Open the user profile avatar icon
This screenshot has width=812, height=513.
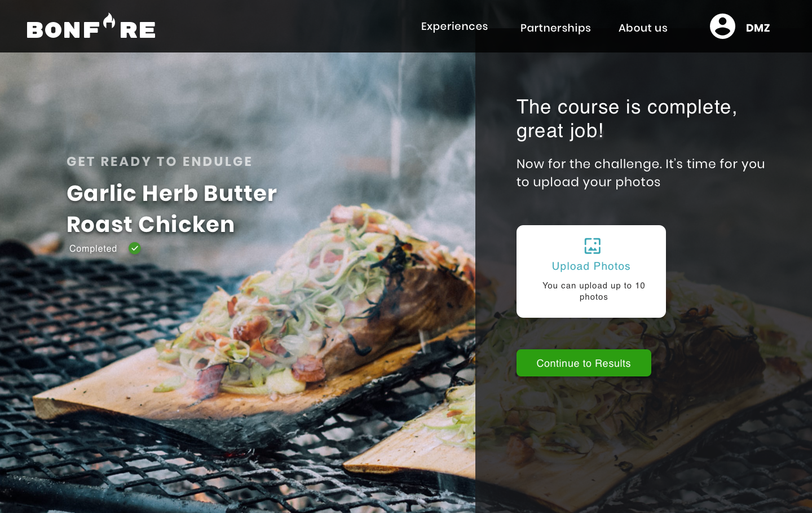[722, 26]
